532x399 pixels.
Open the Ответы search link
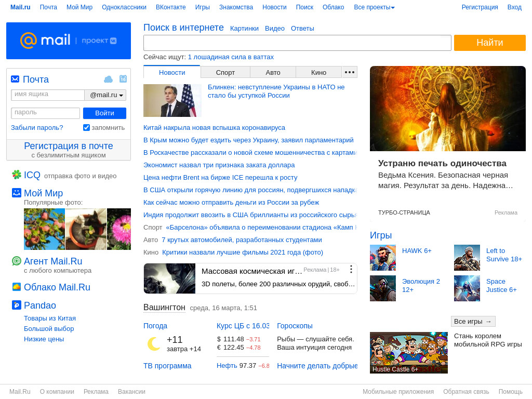[x=302, y=29]
